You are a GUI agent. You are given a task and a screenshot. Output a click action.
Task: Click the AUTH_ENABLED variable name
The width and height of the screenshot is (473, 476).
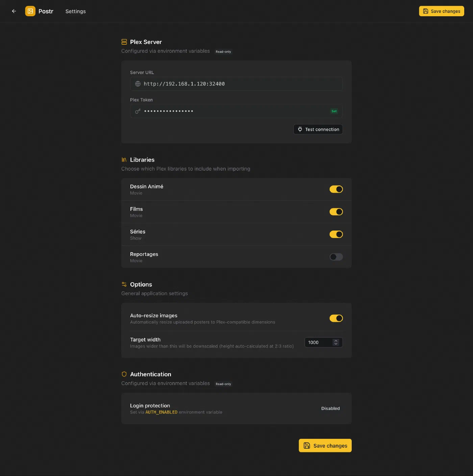pyautogui.click(x=161, y=412)
